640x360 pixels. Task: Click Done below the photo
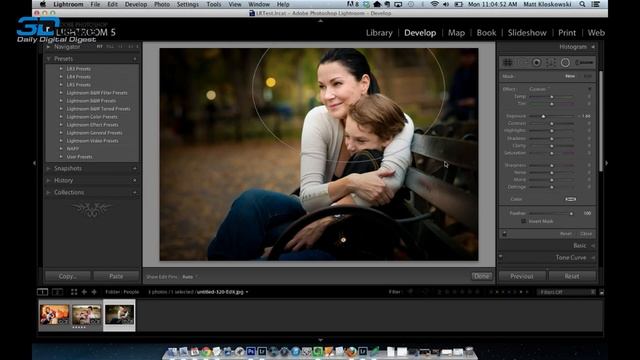pyautogui.click(x=482, y=276)
